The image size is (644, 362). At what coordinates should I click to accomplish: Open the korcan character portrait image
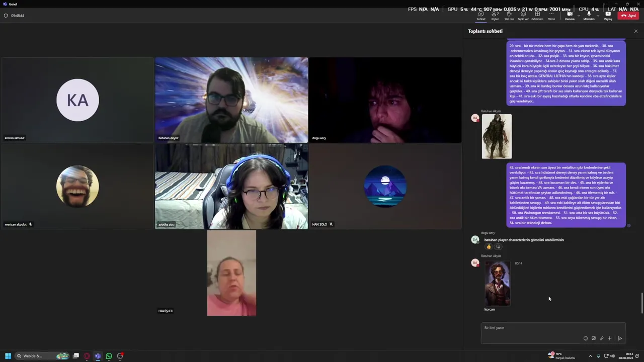[497, 283]
